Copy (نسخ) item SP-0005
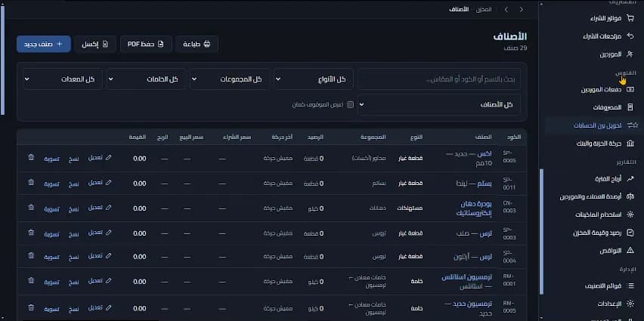The height and width of the screenshot is (321, 644). [73, 159]
